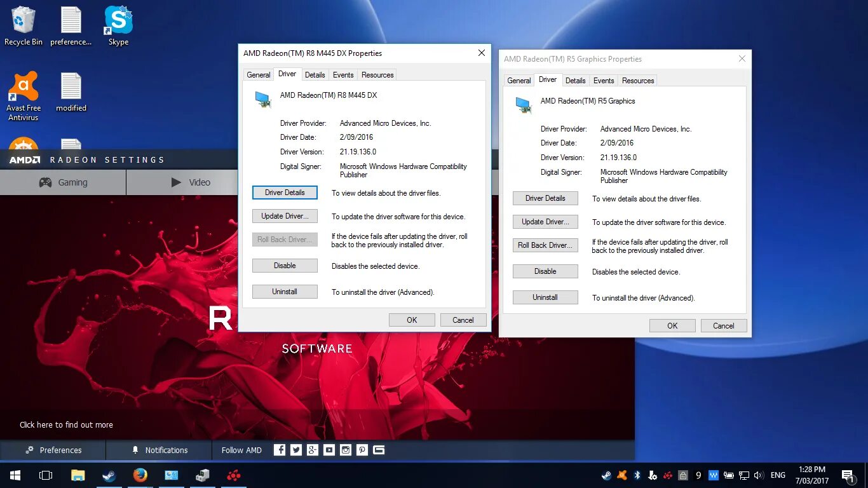Click the Steam icon in the system tray
The width and height of the screenshot is (868, 488).
(x=607, y=475)
